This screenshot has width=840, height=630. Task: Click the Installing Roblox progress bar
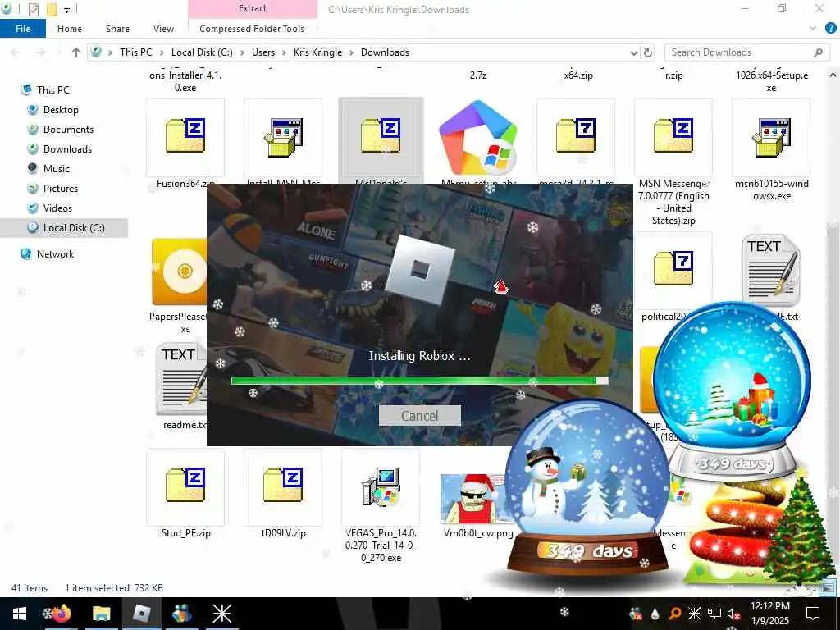pos(419,381)
